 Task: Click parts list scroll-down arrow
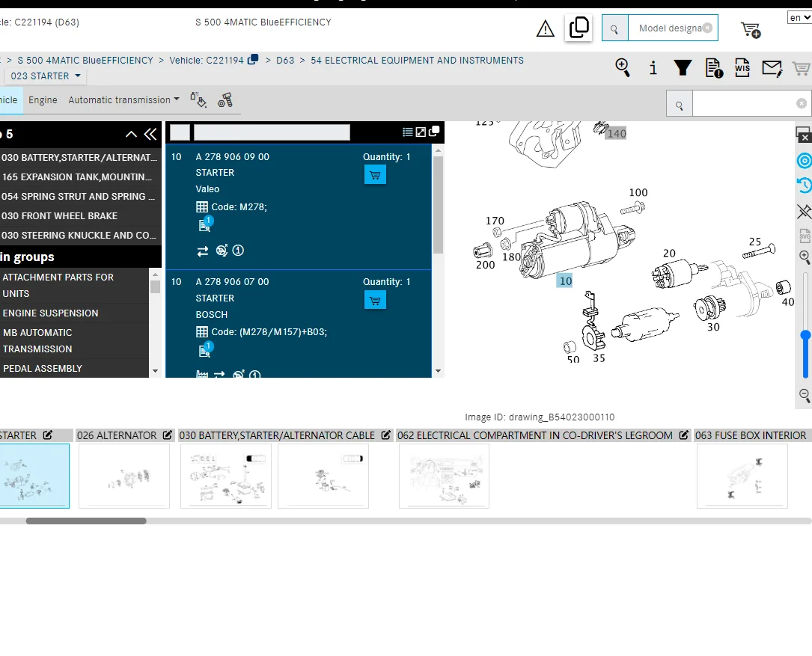(x=438, y=371)
